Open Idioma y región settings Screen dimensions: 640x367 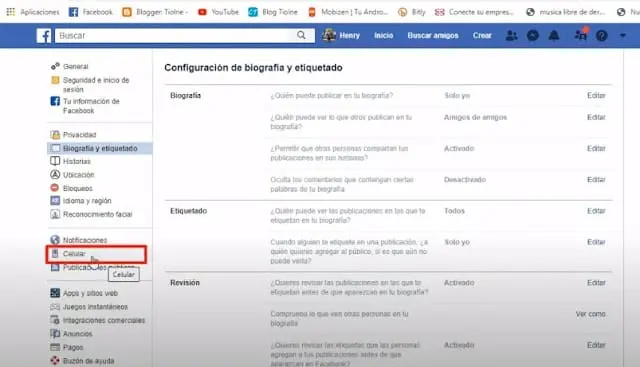pyautogui.click(x=87, y=201)
